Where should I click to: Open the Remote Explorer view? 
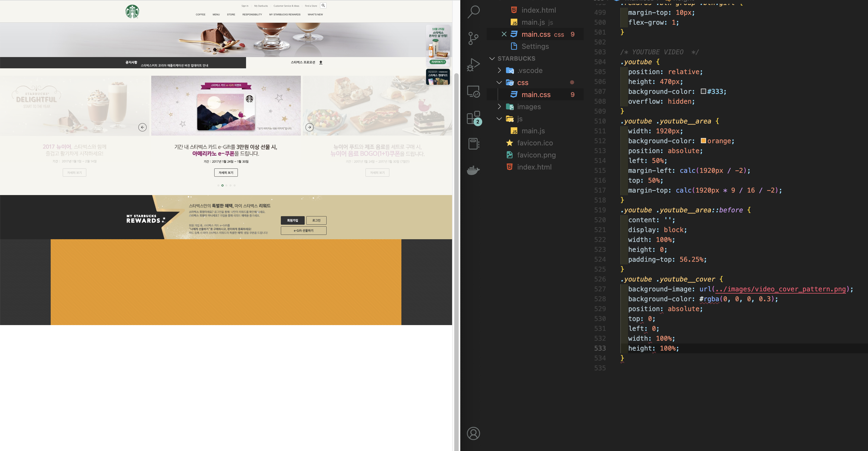(x=473, y=91)
